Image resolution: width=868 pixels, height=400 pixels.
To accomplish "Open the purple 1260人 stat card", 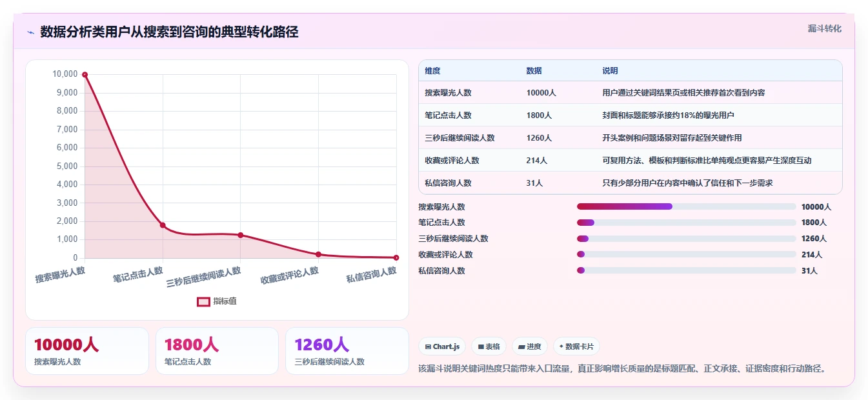I will (347, 351).
